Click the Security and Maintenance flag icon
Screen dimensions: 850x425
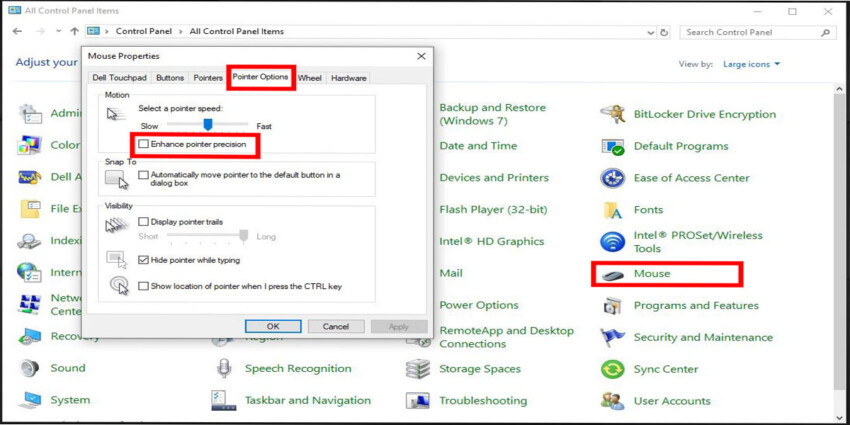[613, 337]
